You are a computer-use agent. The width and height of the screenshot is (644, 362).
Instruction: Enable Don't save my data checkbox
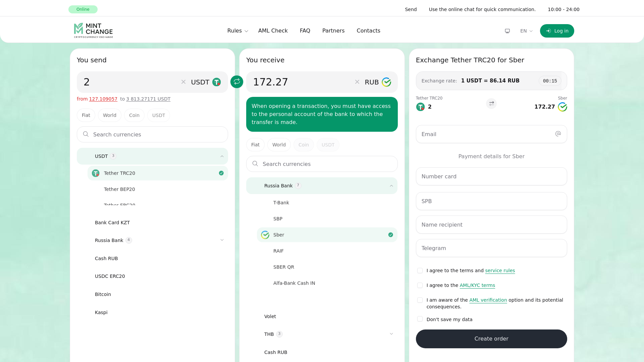coord(420,319)
